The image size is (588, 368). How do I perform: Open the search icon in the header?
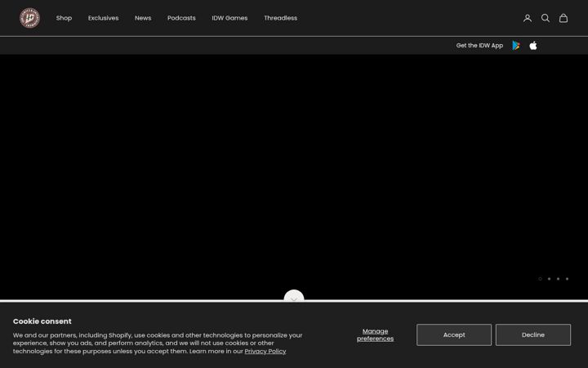click(x=546, y=18)
